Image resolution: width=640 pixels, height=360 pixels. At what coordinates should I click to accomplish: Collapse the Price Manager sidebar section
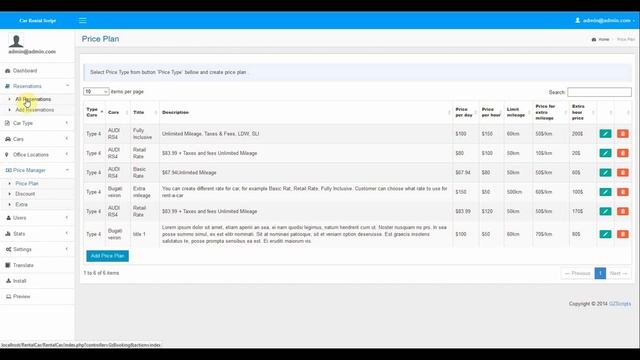coord(37,170)
